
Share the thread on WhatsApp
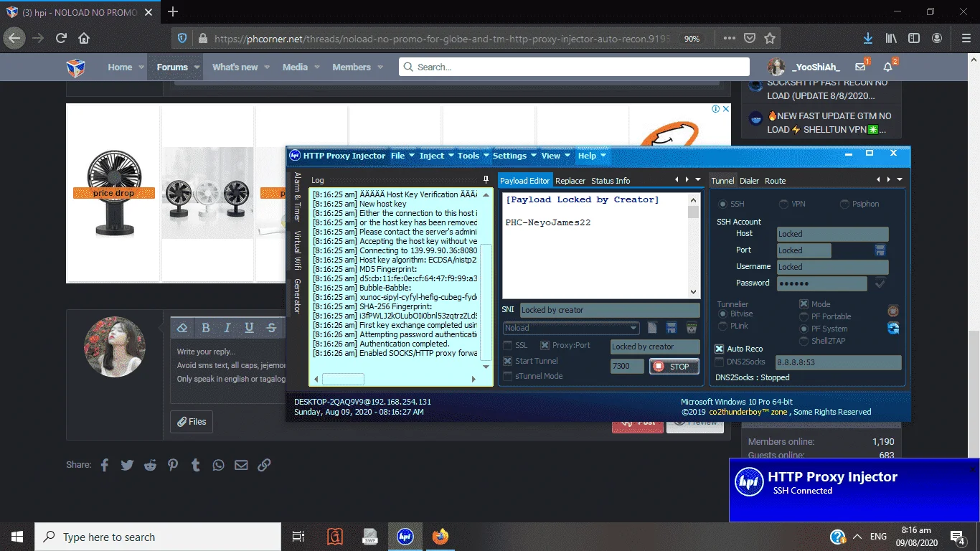(x=218, y=465)
